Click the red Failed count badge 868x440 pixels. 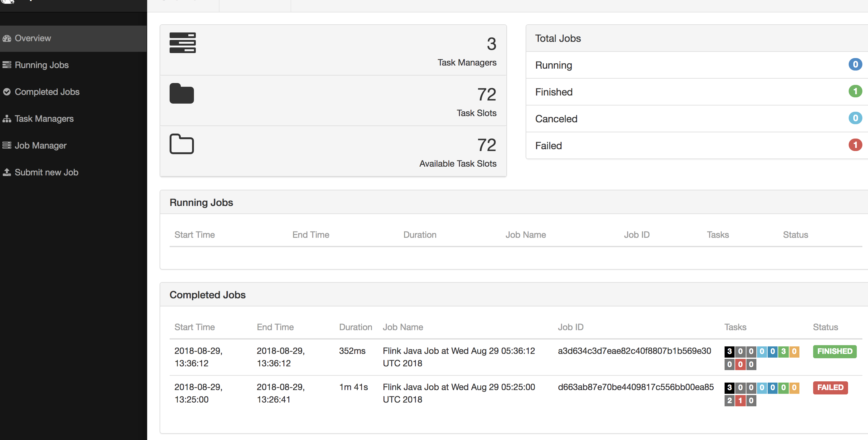[855, 145]
